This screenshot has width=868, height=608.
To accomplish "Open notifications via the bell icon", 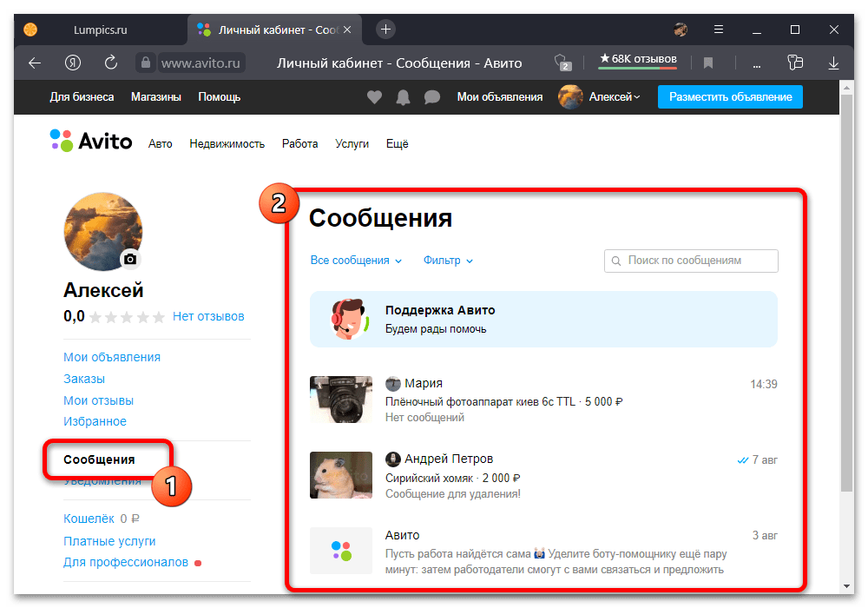I will click(403, 97).
